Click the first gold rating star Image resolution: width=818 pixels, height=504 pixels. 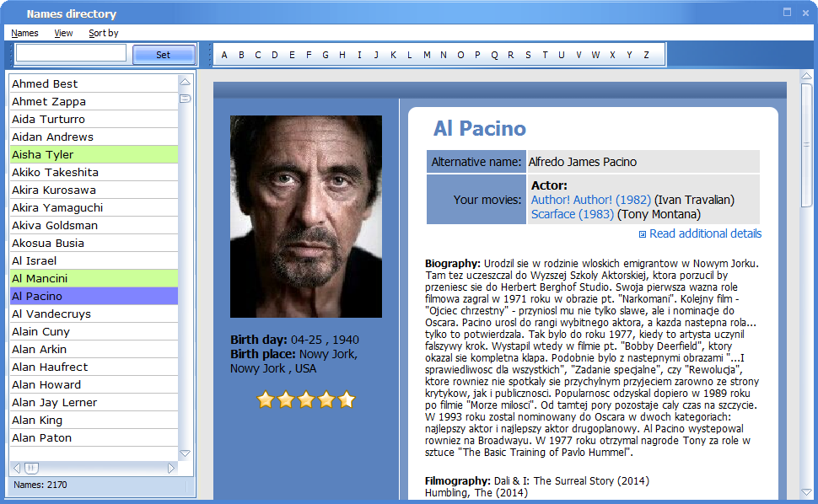[x=266, y=399]
